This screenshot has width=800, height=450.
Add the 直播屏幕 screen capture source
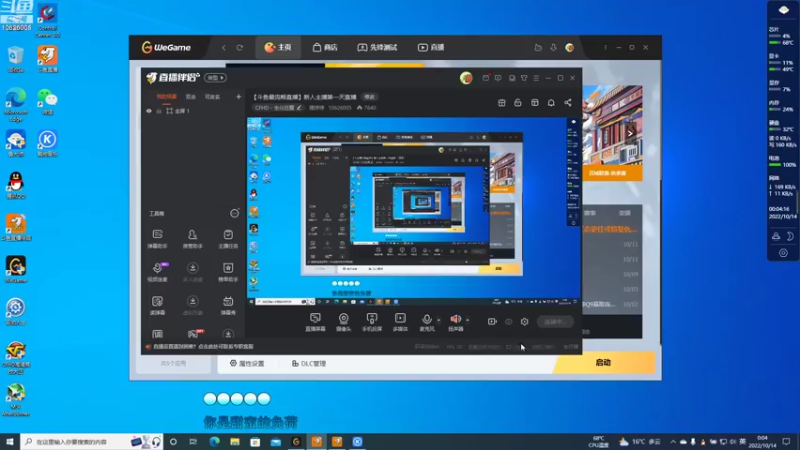[x=315, y=322]
